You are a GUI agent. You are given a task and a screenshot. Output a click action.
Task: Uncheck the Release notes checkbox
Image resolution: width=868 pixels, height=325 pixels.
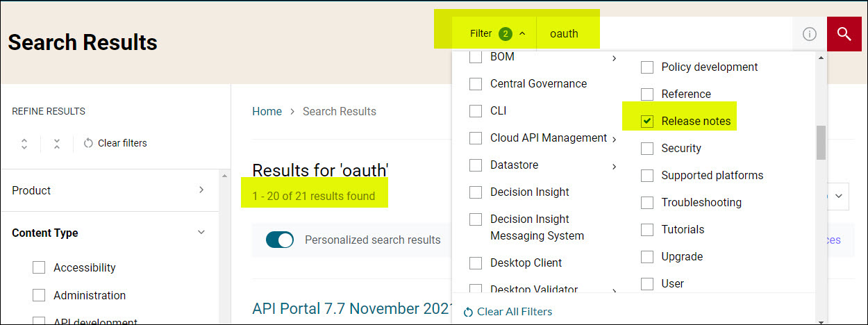[647, 122]
